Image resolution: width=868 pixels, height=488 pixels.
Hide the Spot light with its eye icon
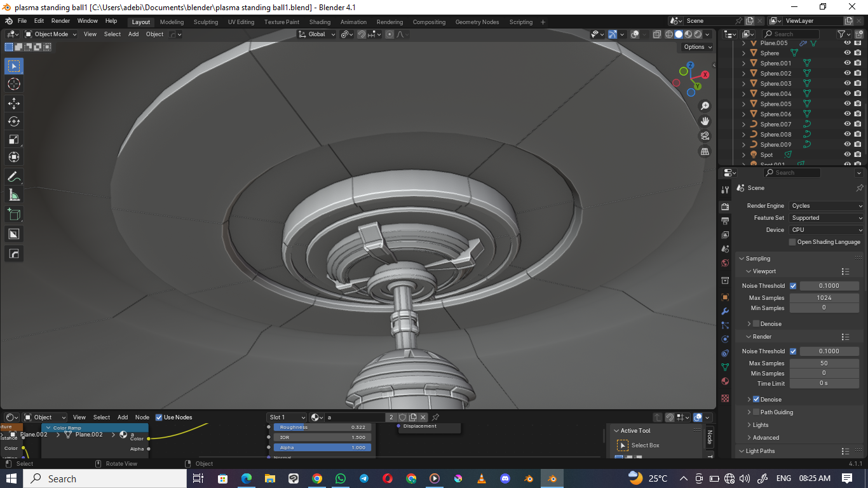point(847,154)
